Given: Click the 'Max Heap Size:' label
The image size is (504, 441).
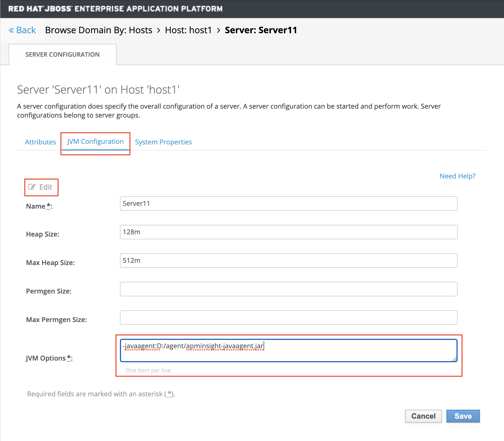Looking at the screenshot, I should (x=50, y=263).
